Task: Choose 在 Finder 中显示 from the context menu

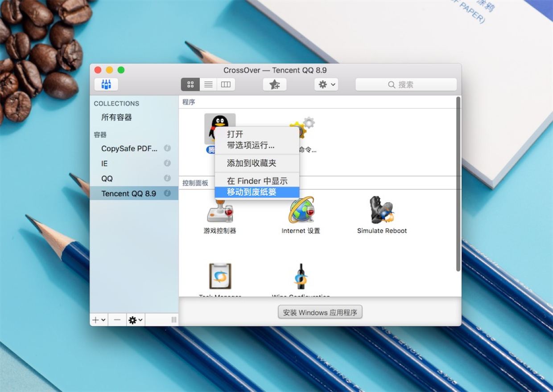Action: coord(257,181)
